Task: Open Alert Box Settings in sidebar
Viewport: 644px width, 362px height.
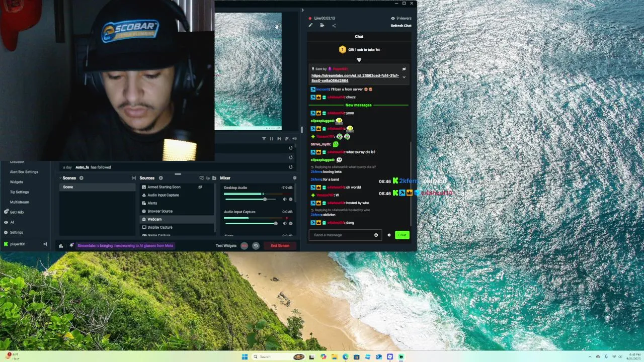Action: tap(24, 172)
